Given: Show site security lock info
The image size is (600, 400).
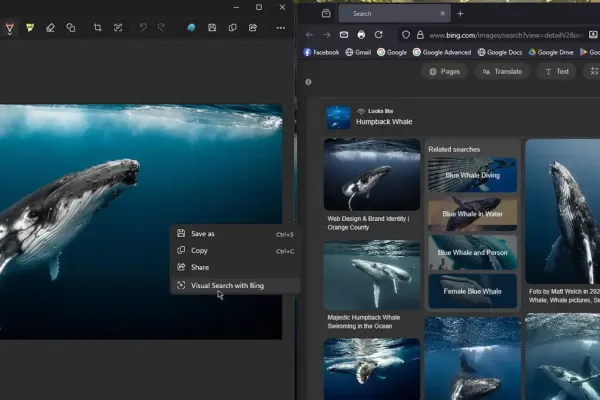Looking at the screenshot, I should coord(420,35).
